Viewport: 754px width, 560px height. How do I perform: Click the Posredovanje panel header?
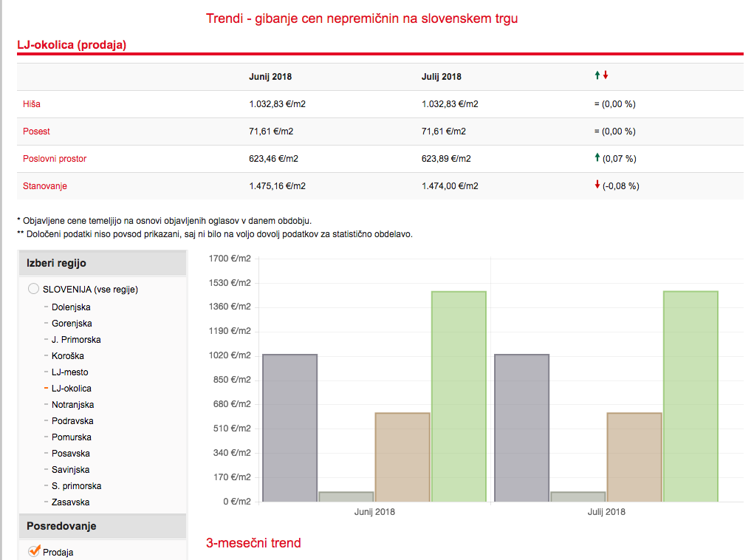[102, 526]
